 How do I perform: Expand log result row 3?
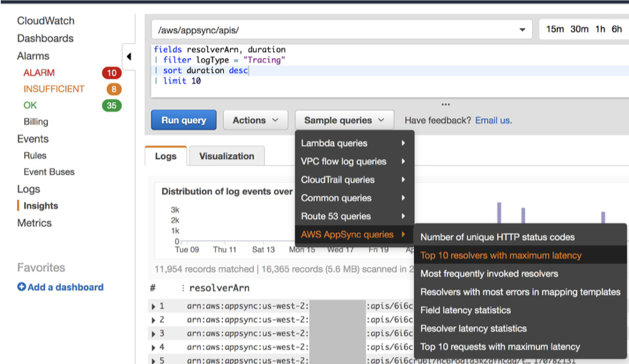coord(153,333)
